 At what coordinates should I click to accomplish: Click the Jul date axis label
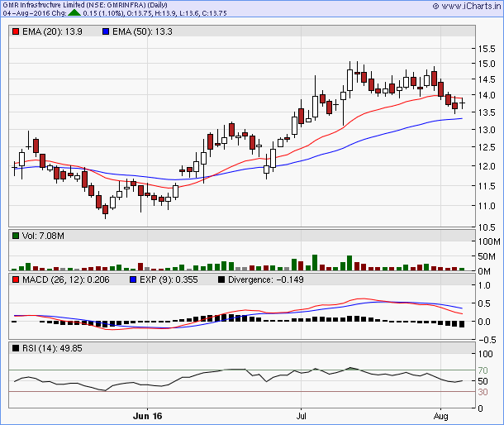click(302, 416)
